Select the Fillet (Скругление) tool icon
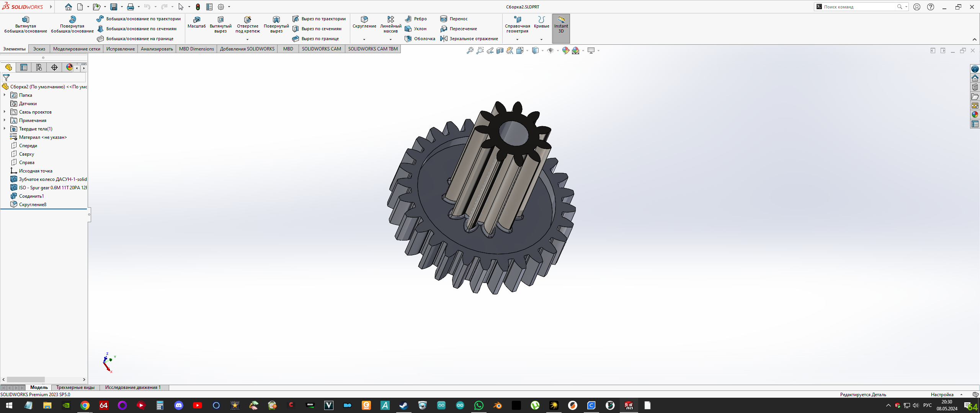Viewport: 980px width, 413px height. coord(364,20)
